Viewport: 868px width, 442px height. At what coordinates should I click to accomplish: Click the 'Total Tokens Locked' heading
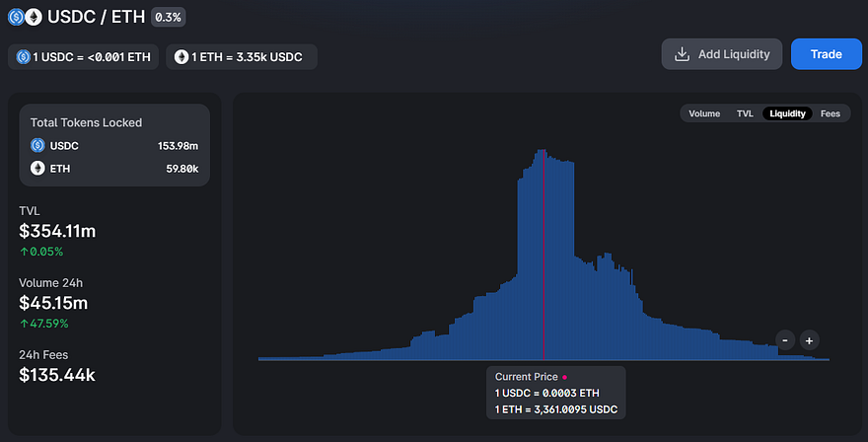[x=86, y=122]
